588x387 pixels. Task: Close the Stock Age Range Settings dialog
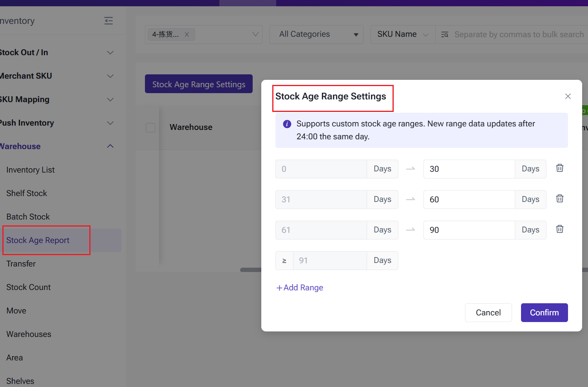click(x=568, y=96)
